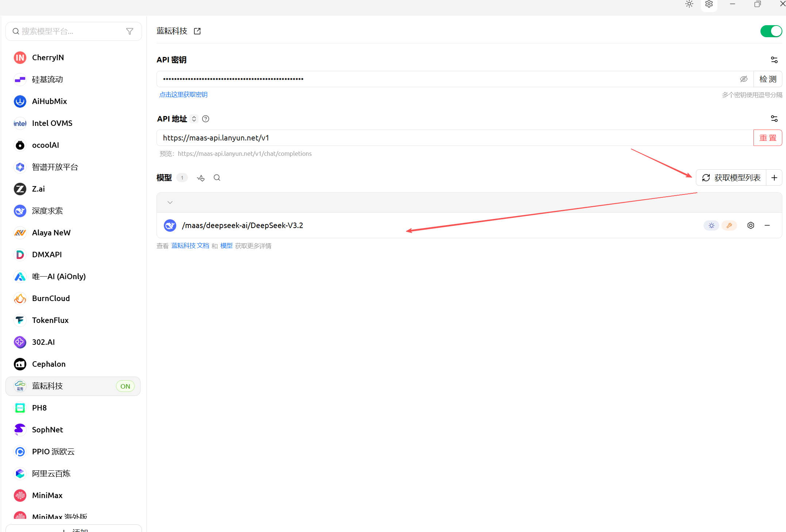786x532 pixels.
Task: Disable the 蓝耘科技 provider switch
Action: (771, 31)
